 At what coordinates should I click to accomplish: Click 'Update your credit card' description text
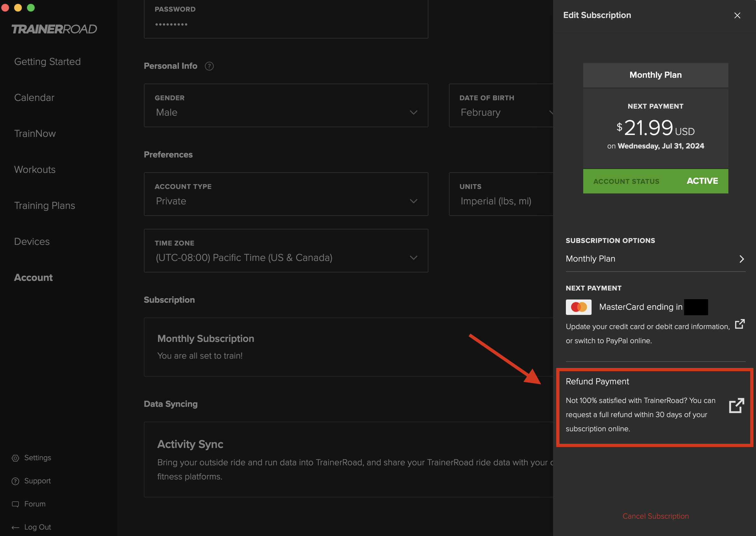648,334
